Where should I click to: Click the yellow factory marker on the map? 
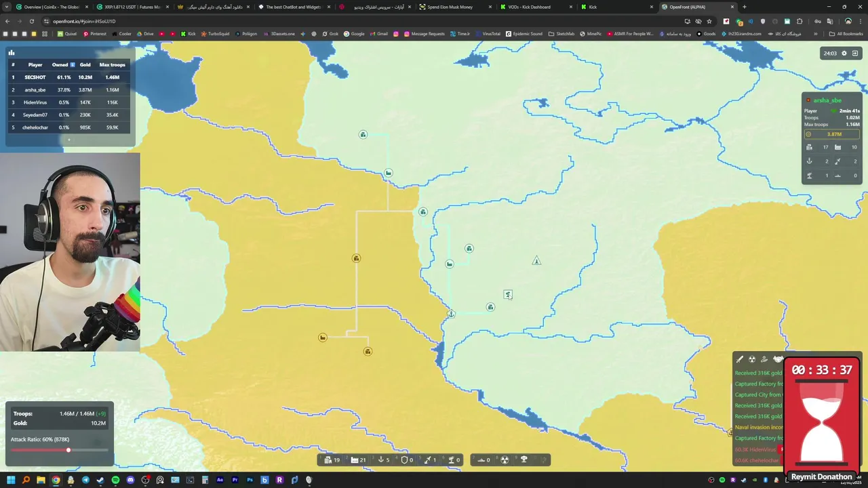point(323,338)
